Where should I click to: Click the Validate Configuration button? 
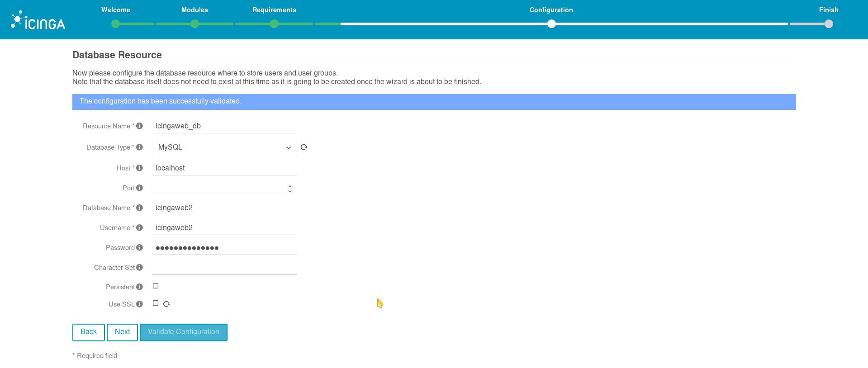(x=184, y=332)
